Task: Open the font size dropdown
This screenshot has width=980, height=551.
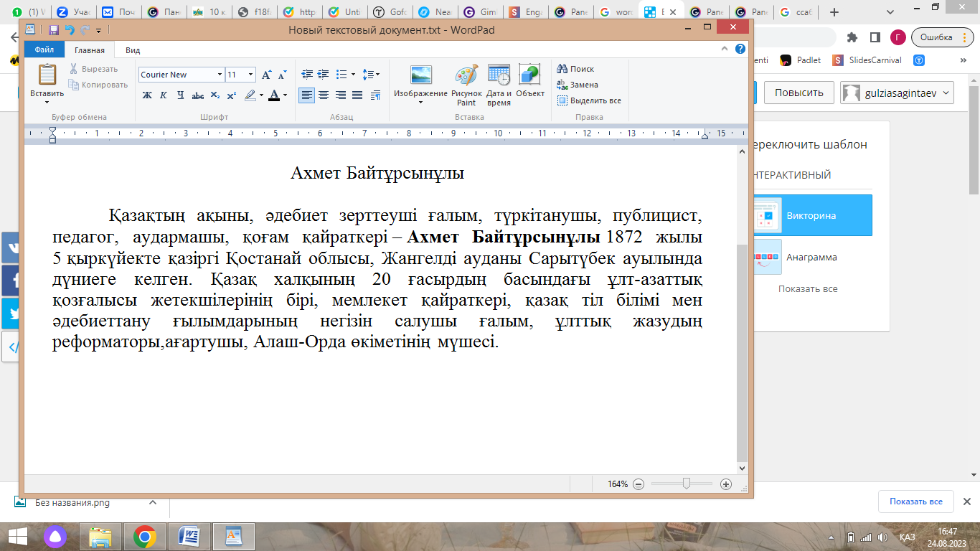Action: pyautogui.click(x=250, y=75)
